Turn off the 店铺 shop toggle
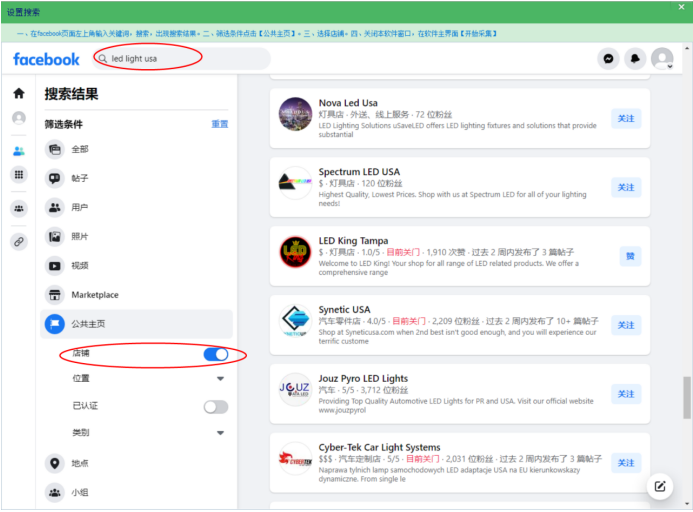 coord(216,354)
